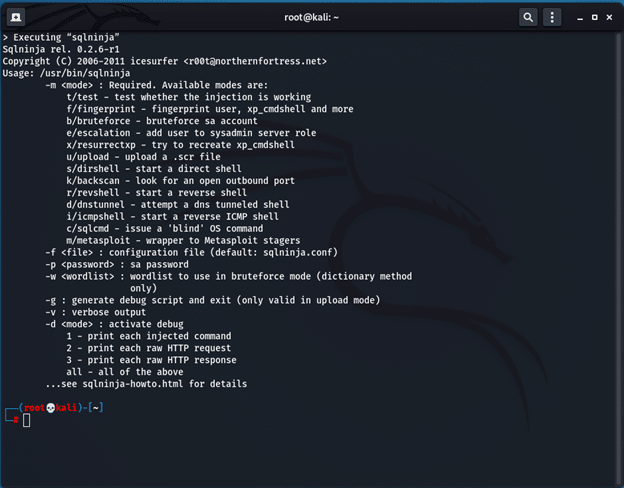Close the root@kali terminal window
The image size is (624, 488).
coord(610,17)
